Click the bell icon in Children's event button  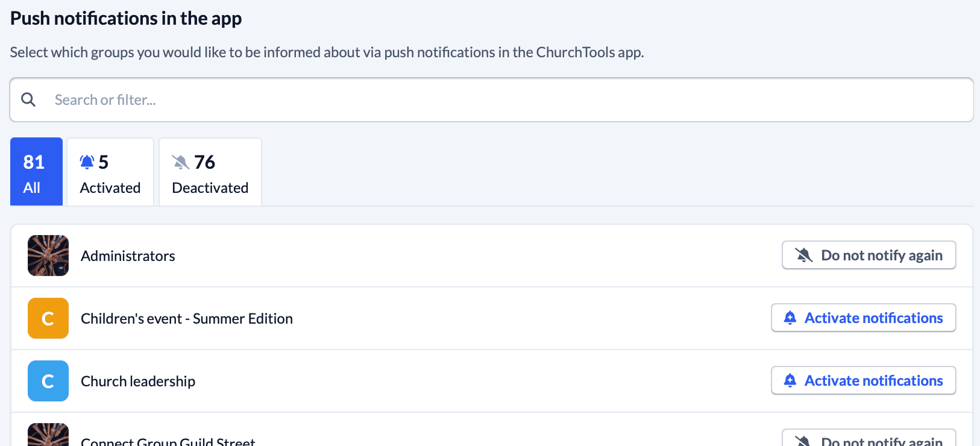tap(790, 318)
